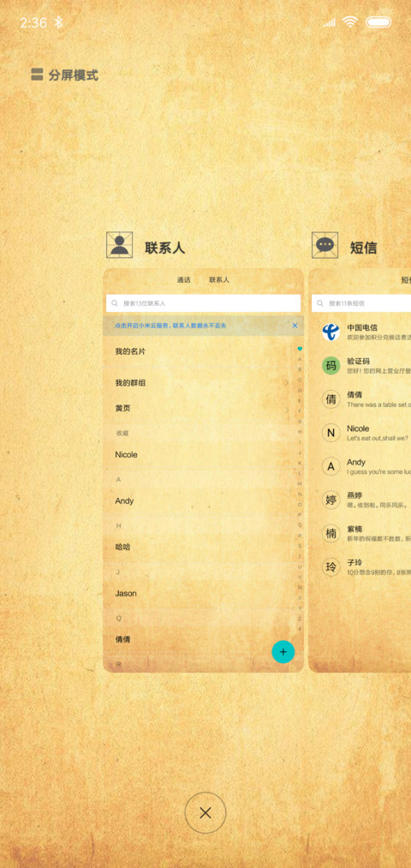Tap the 倩 avatar circle

[331, 399]
